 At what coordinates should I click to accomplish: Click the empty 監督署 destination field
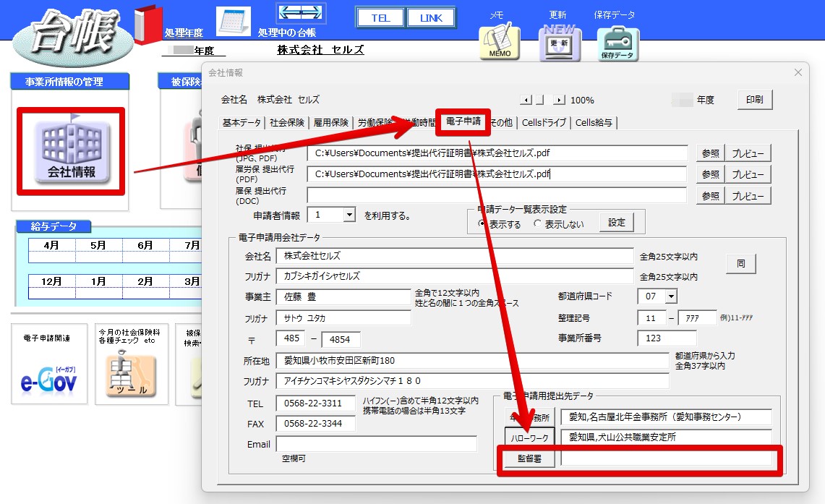pyautogui.click(x=666, y=458)
